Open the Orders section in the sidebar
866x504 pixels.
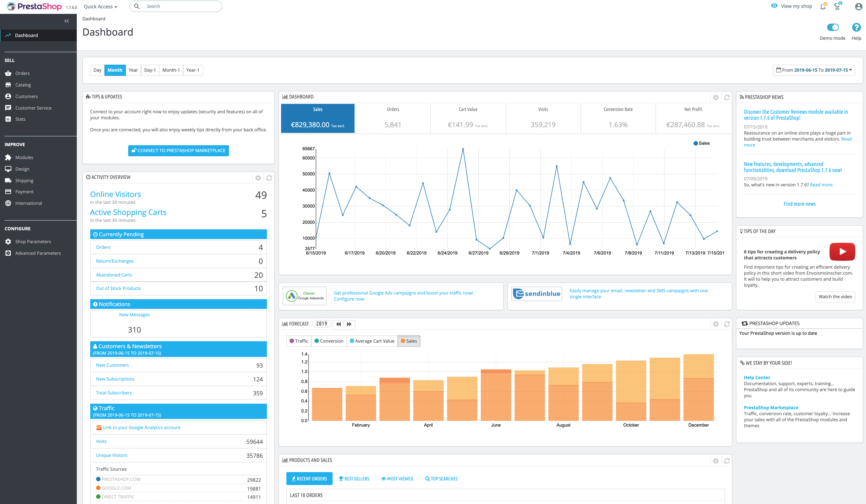click(x=22, y=73)
